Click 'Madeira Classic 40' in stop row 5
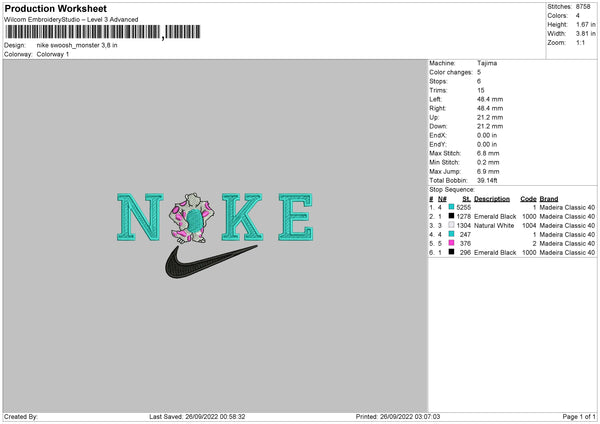 (x=567, y=243)
